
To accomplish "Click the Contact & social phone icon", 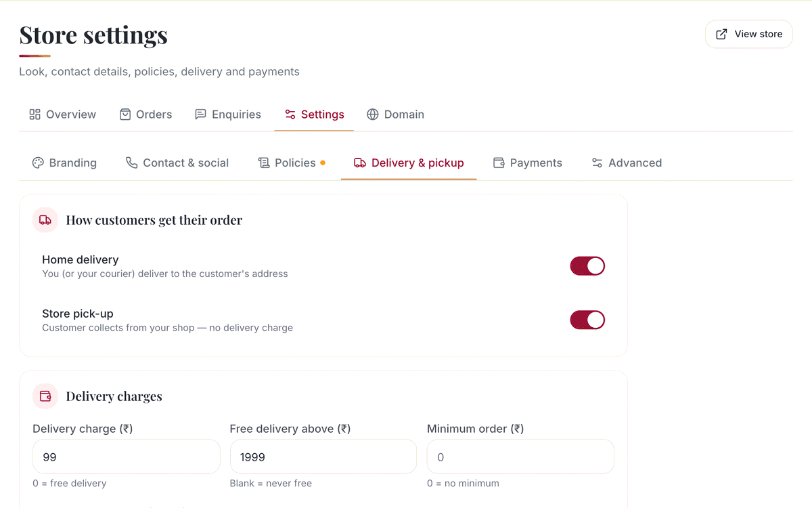I will tap(131, 163).
